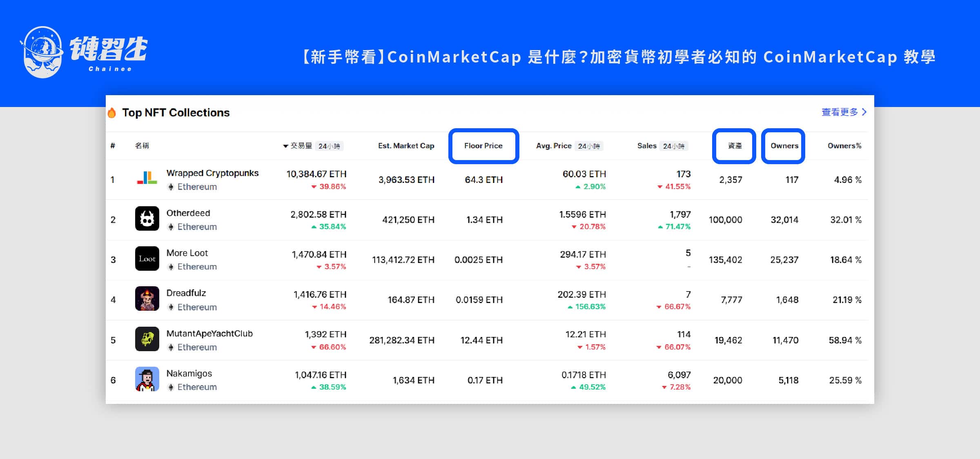
Task: Open the MutantApeYachtClub collection icon
Action: (147, 339)
